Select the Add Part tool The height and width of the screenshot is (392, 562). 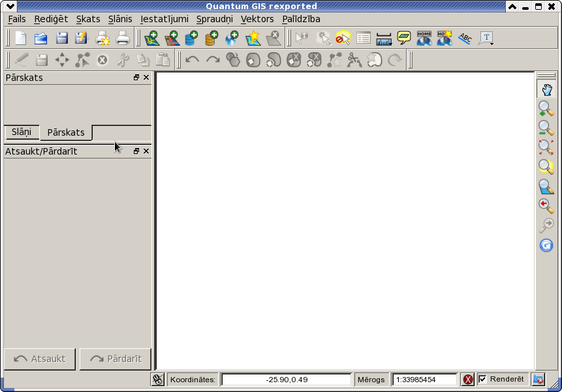tap(273, 60)
